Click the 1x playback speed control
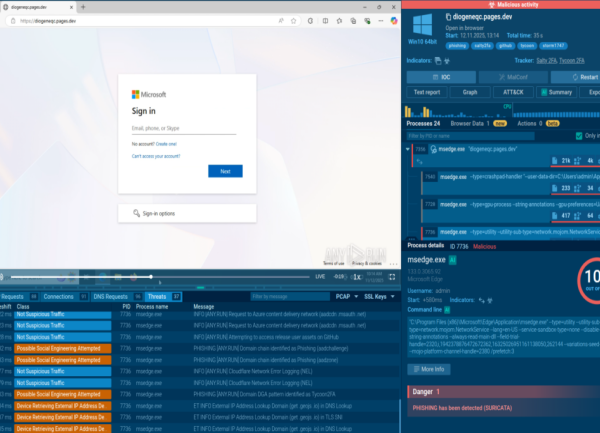Viewport: 600px width, 433px height. coord(356,277)
